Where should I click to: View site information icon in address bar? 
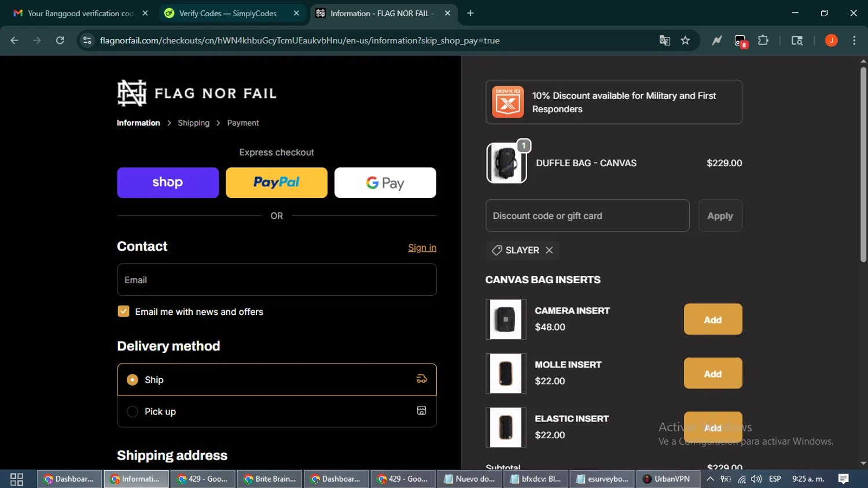coord(87,41)
